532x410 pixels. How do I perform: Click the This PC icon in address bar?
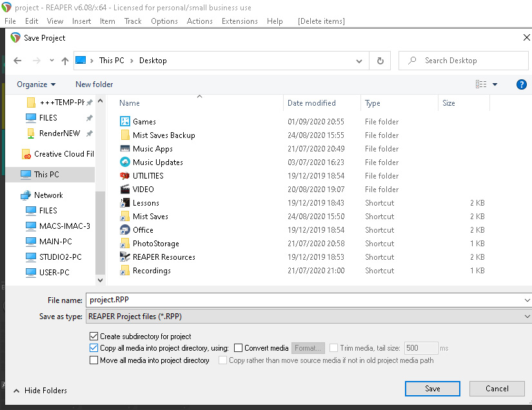coord(81,61)
